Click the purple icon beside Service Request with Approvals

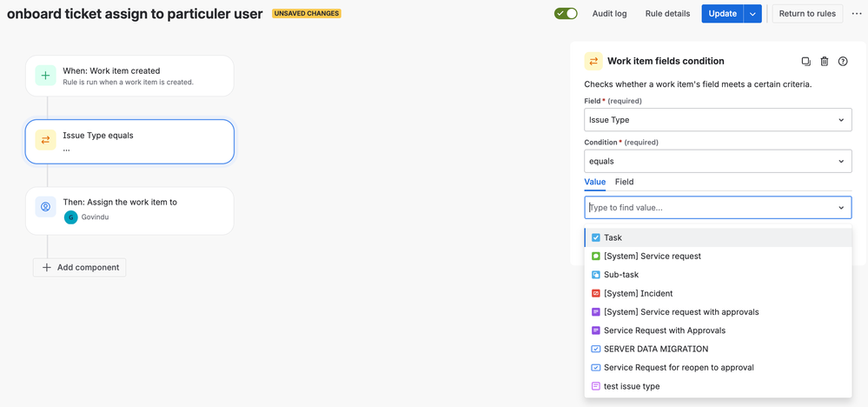pyautogui.click(x=596, y=330)
